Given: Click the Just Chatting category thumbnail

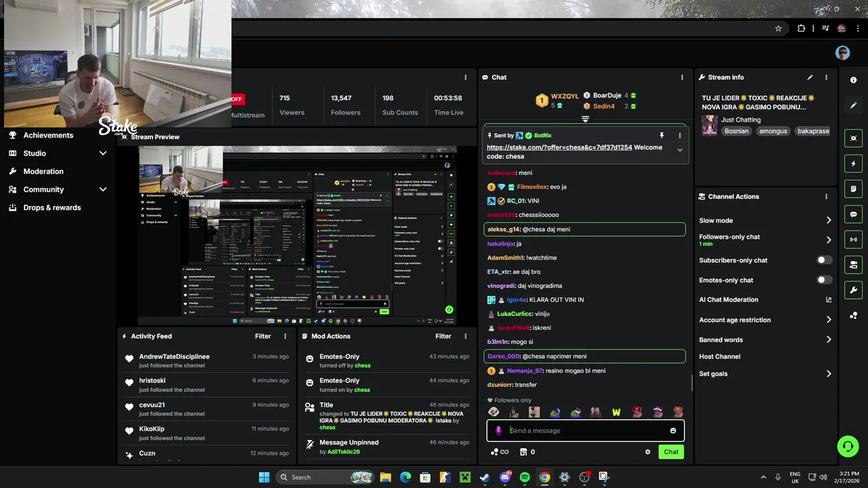Looking at the screenshot, I should pos(709,125).
